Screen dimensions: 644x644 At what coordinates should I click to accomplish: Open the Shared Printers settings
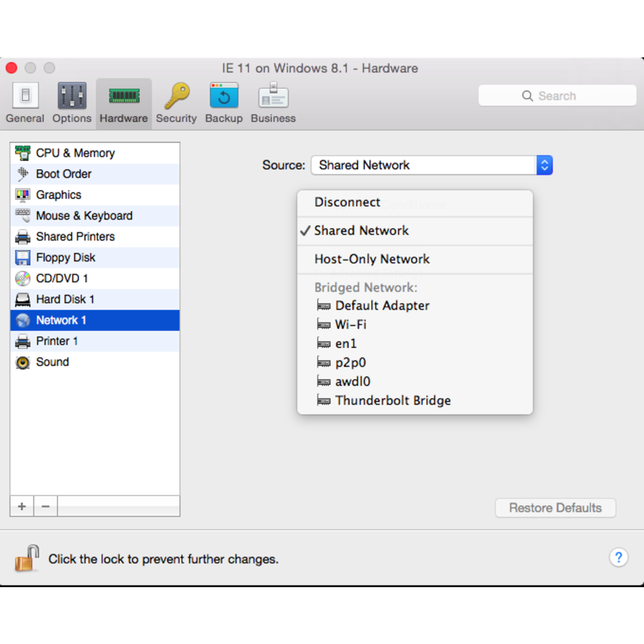point(75,236)
